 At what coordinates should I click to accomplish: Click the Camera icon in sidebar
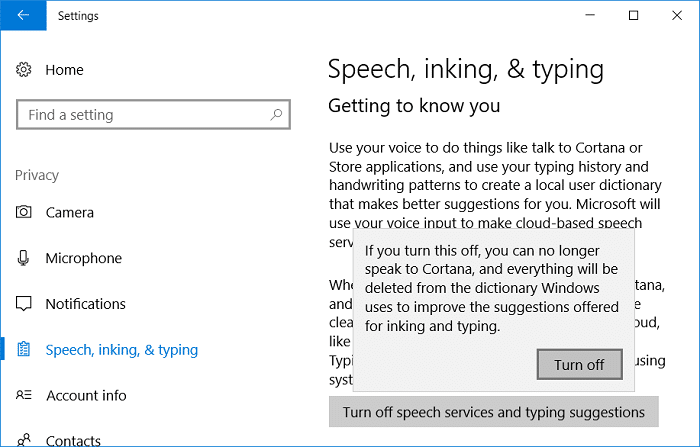24,212
